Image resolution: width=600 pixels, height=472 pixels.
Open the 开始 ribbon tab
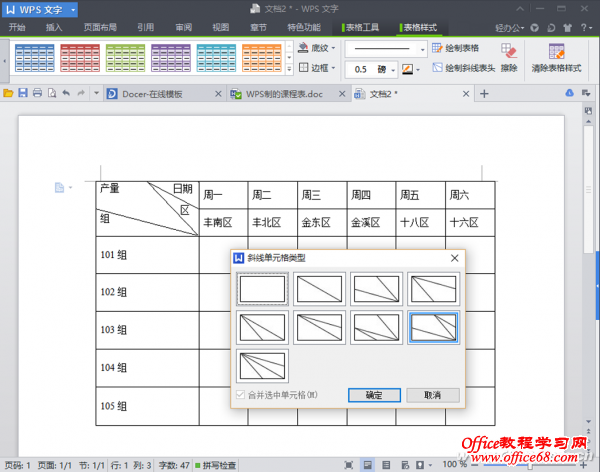click(17, 28)
